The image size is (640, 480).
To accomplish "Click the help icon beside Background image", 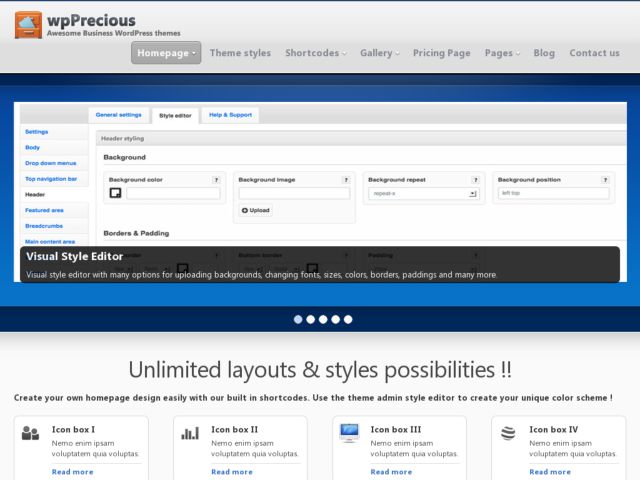I will (346, 180).
